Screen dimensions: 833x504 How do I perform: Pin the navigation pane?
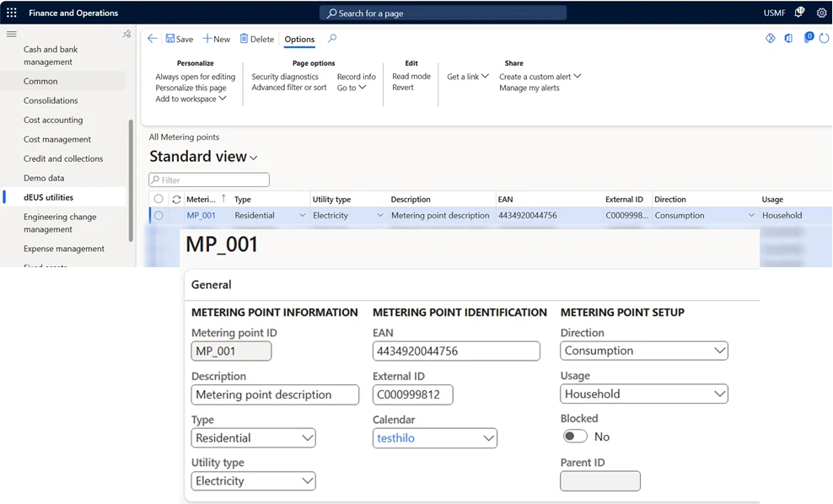(x=126, y=34)
